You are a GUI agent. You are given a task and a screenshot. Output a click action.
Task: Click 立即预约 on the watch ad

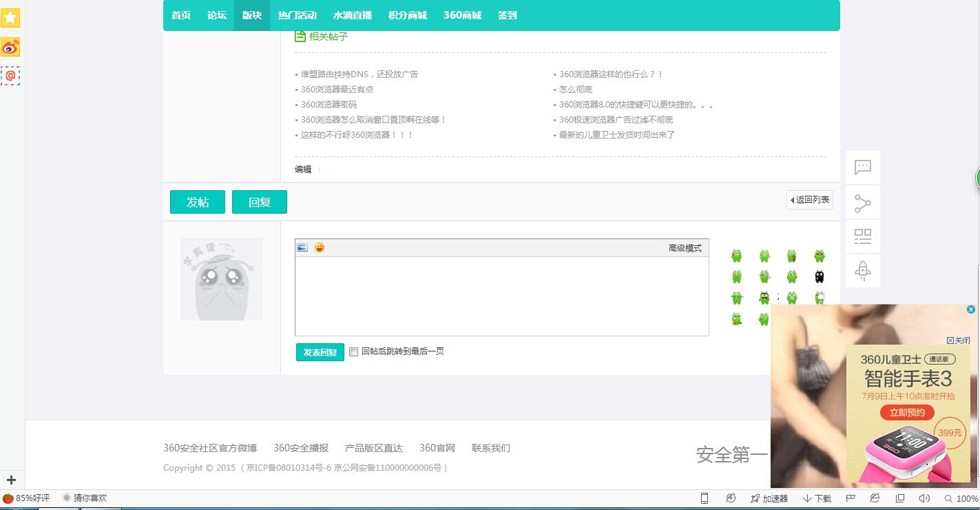pyautogui.click(x=906, y=413)
